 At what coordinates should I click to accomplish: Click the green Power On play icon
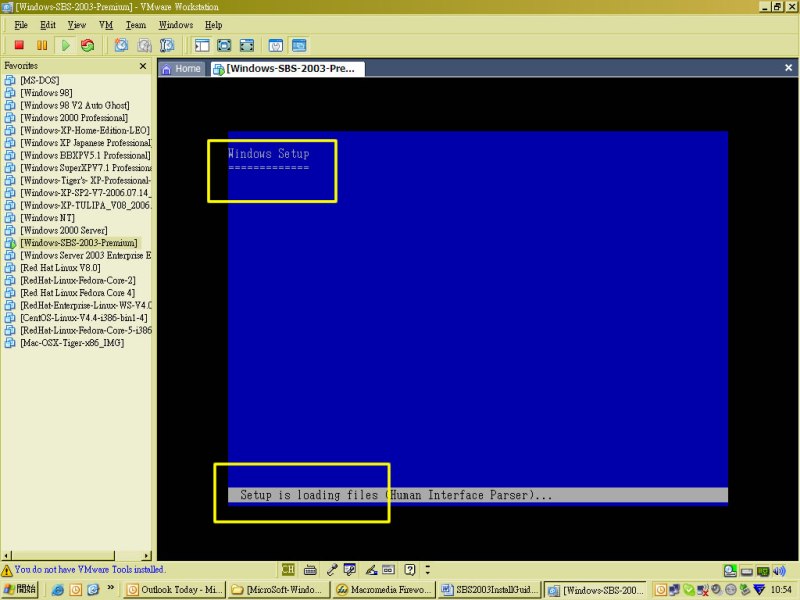[65, 45]
